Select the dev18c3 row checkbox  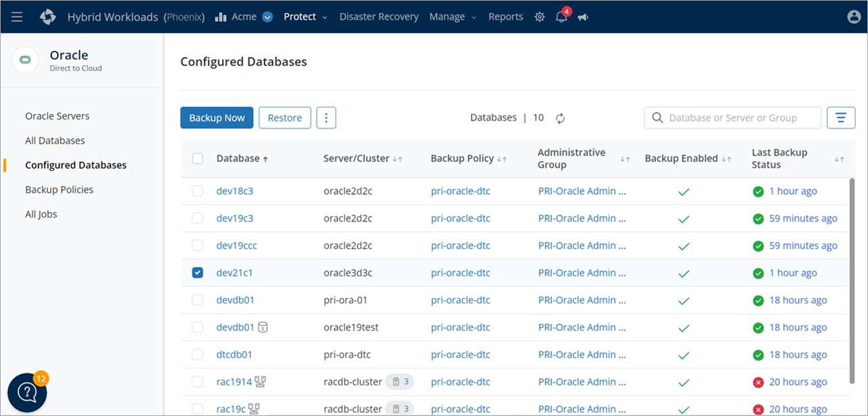(198, 191)
